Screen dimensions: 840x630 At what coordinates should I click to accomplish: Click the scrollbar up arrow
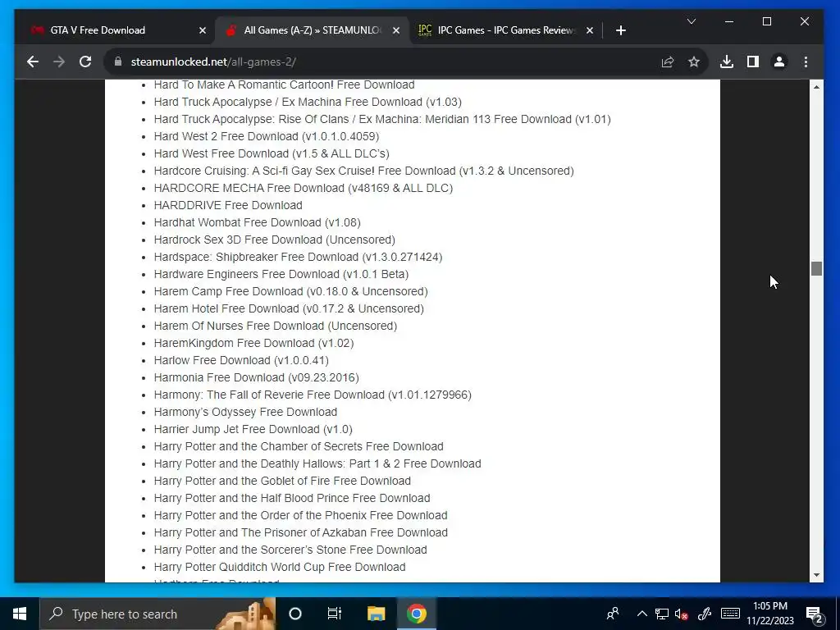tap(816, 87)
